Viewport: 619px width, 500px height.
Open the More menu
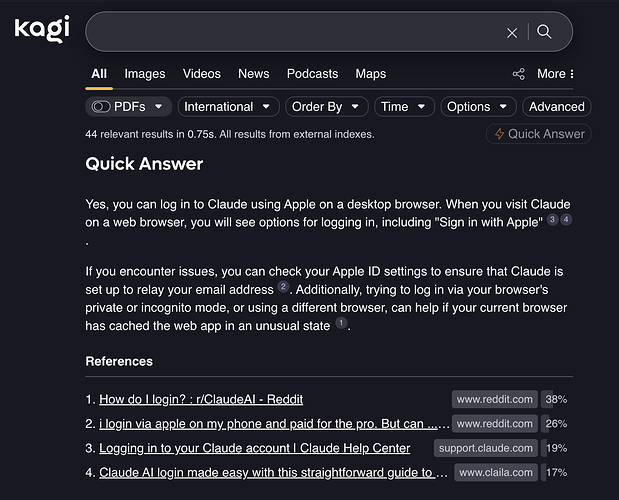pos(555,74)
